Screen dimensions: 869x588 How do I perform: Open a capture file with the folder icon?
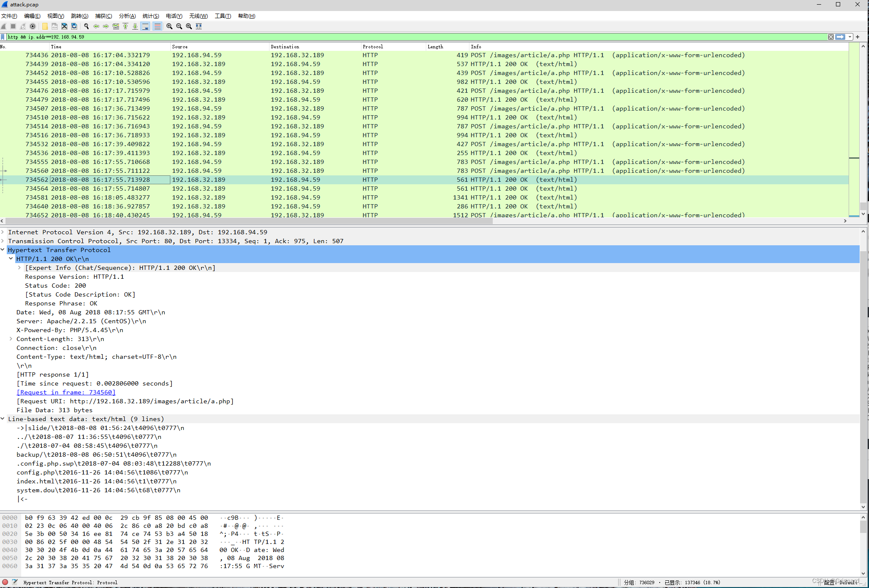45,26
